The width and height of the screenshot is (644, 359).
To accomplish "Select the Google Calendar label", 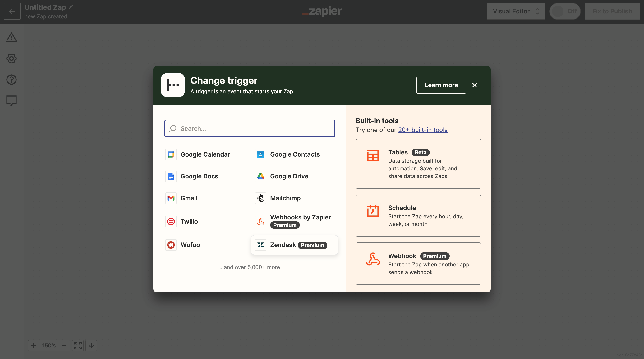I will [205, 154].
